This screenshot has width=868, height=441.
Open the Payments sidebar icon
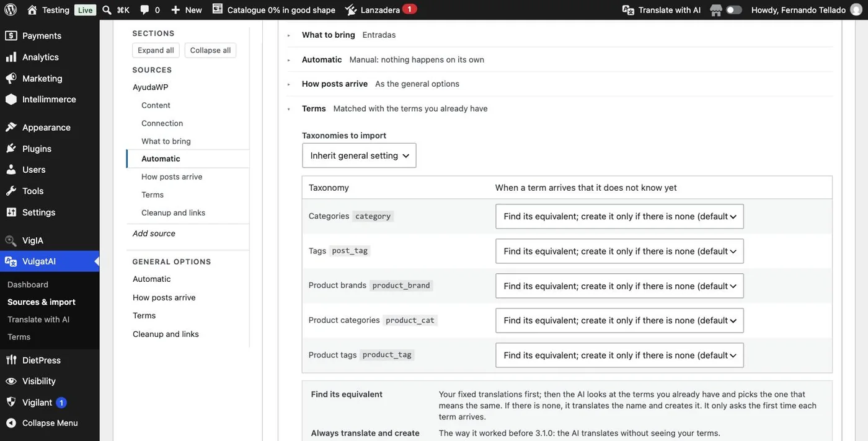click(11, 35)
